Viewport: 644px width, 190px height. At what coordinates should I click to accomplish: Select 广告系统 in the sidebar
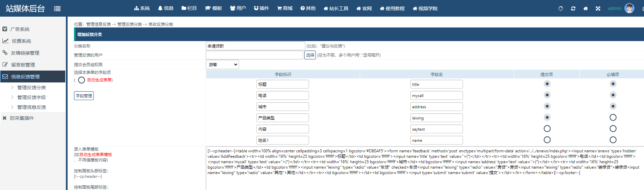(20, 29)
